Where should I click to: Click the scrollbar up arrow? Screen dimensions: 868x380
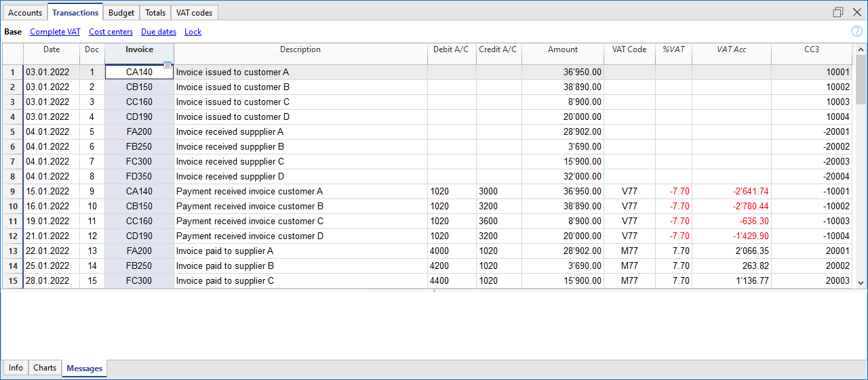[861, 50]
